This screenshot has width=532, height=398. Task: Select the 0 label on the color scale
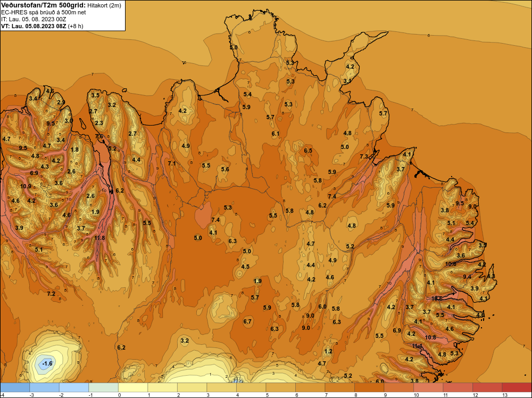click(x=120, y=395)
